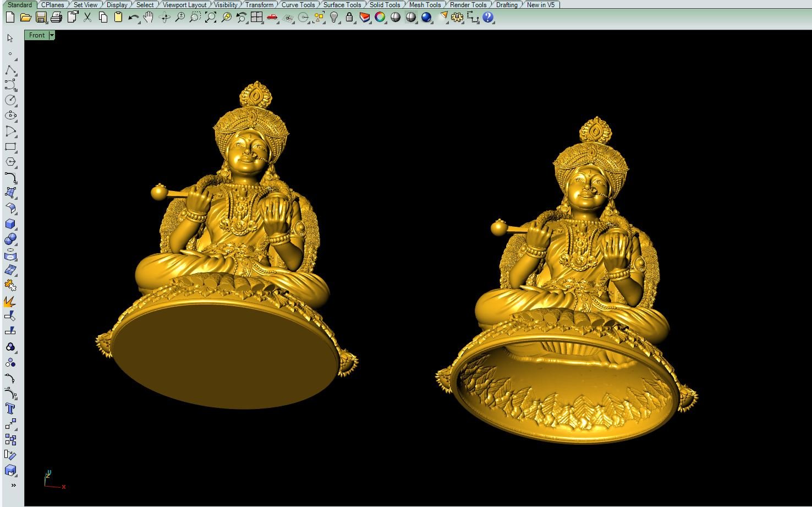Click the Text object tool
812x507 pixels.
click(10, 408)
